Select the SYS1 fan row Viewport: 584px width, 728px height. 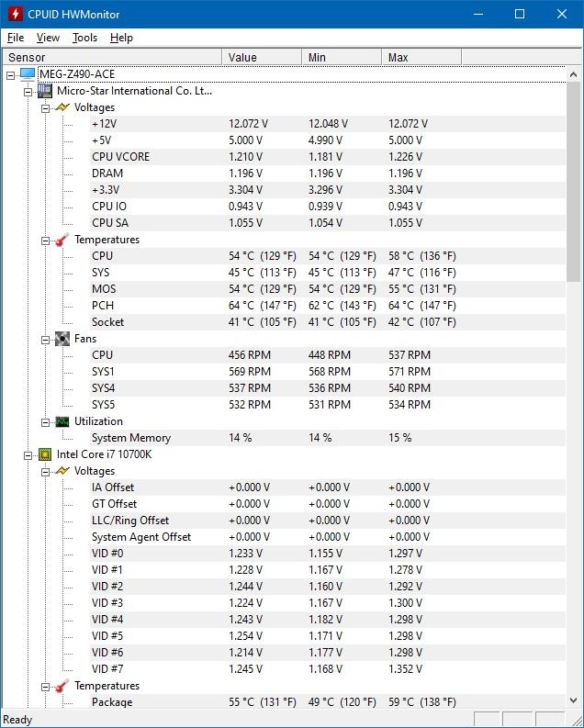[x=328, y=372]
